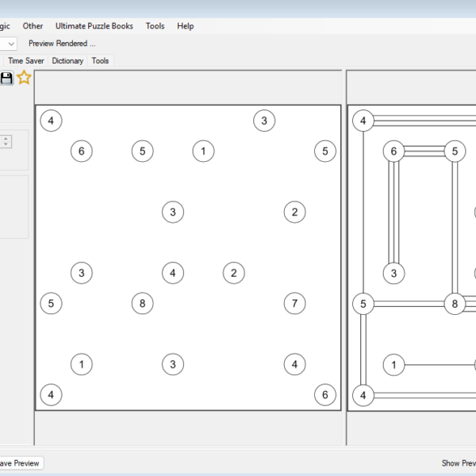Click the Preview Rendered status text
Screen dimensions: 476x476
[x=62, y=44]
